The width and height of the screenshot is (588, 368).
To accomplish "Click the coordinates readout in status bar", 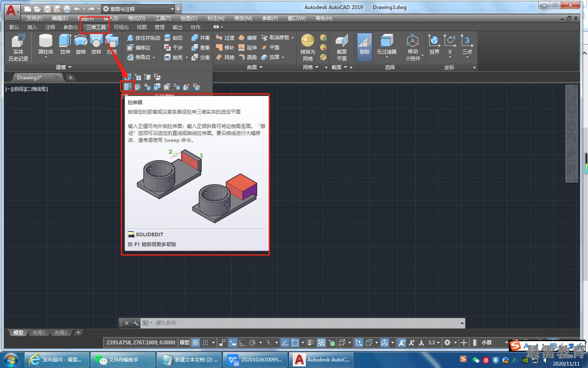I will (141, 343).
